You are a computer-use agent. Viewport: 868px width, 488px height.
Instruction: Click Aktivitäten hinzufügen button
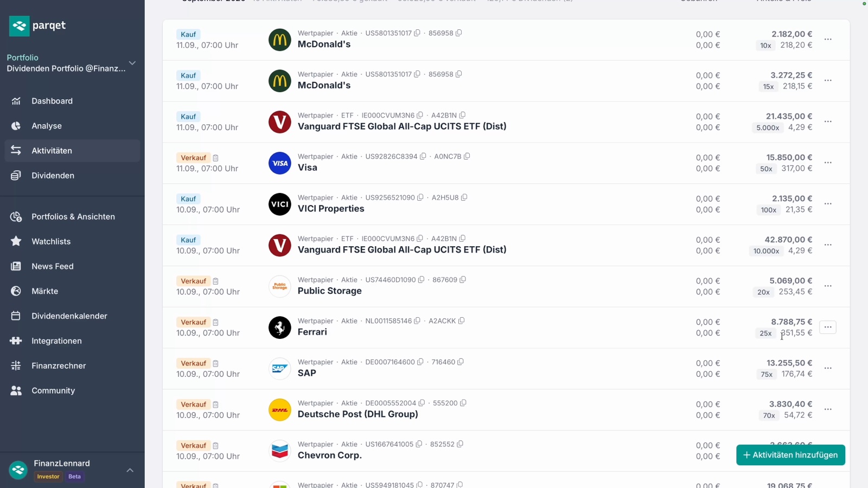790,455
